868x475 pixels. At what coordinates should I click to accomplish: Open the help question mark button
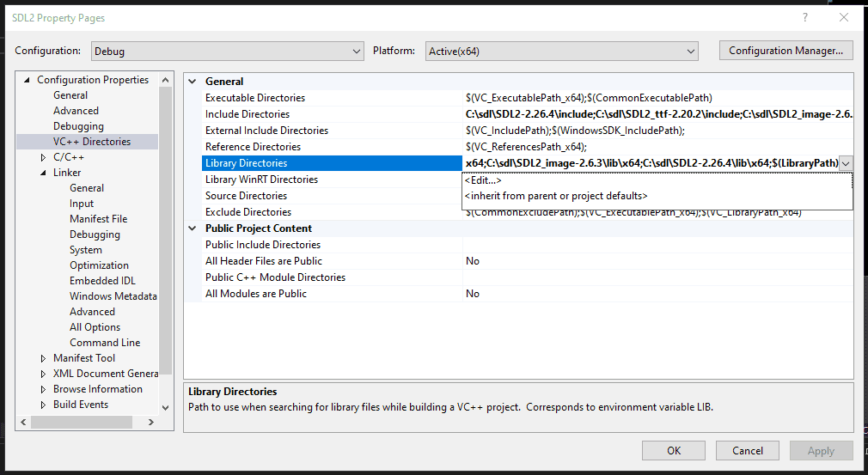[x=804, y=18]
